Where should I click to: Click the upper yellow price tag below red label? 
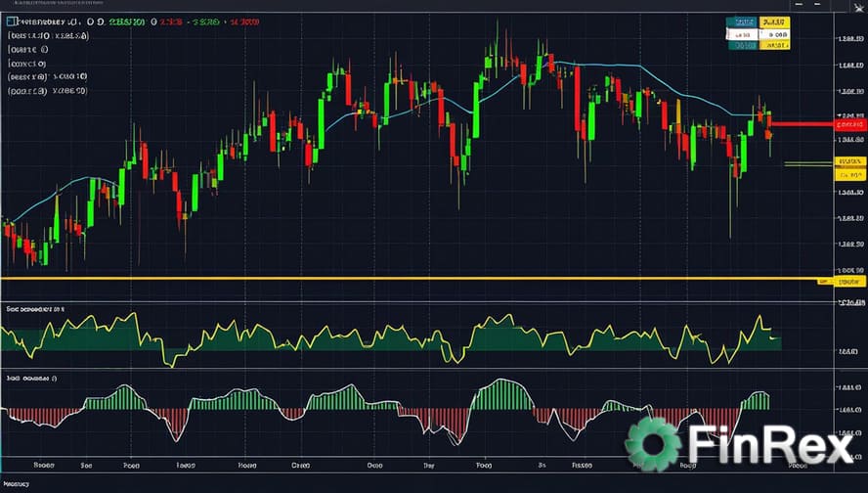point(849,160)
